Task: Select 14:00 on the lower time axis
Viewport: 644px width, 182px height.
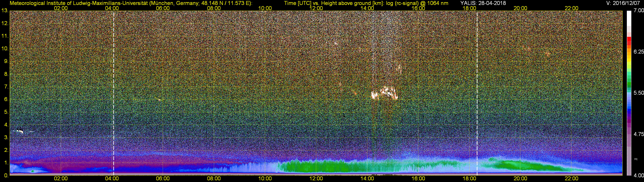Action: click(x=367, y=179)
